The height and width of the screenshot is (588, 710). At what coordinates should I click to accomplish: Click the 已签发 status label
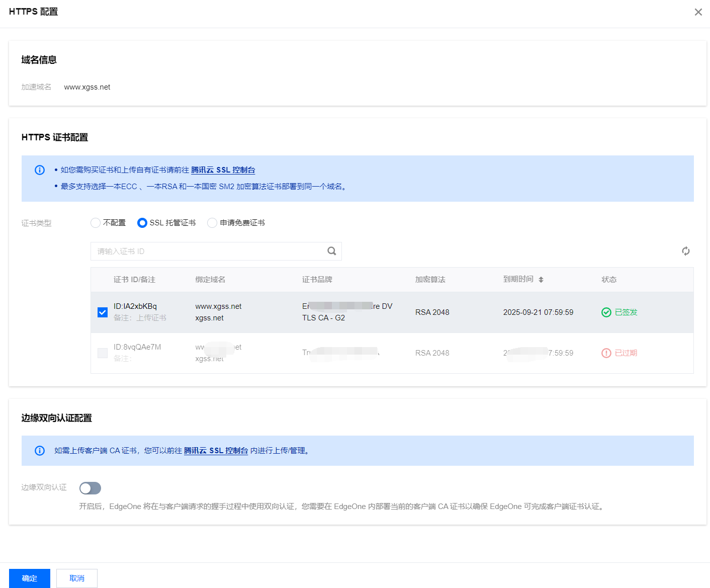click(626, 312)
